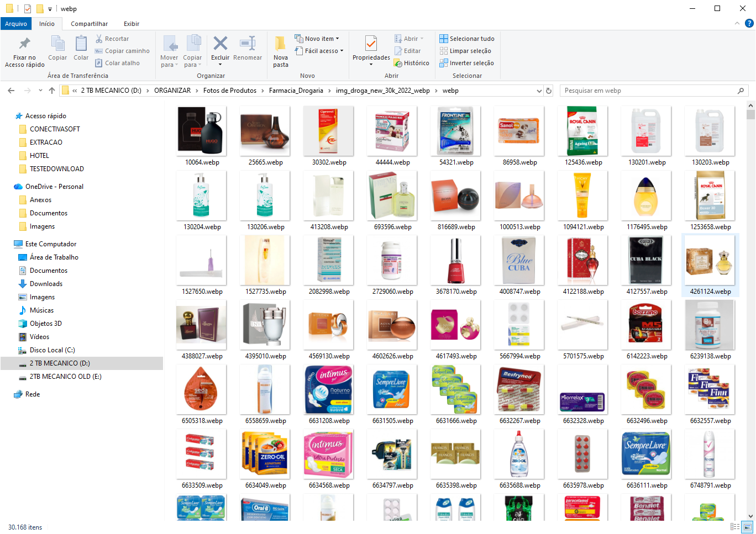Select EXTRACAO folder in sidebar

(x=46, y=142)
